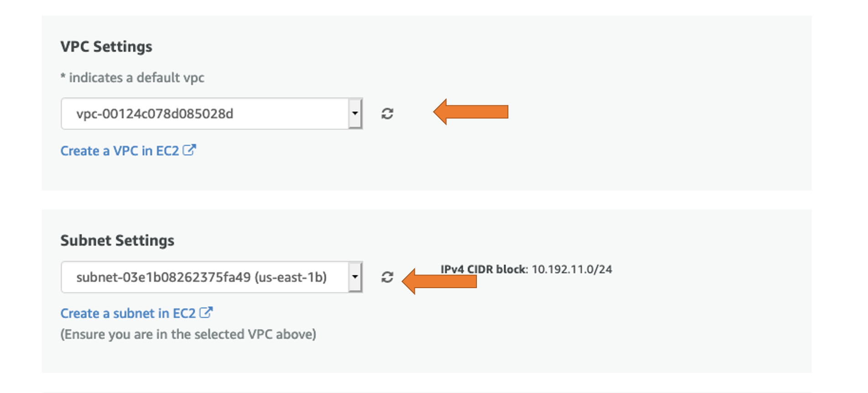The image size is (868, 393).
Task: Open the subnet-03e1b08262375fa49 (us-east-1b) selection box
Action: click(212, 277)
